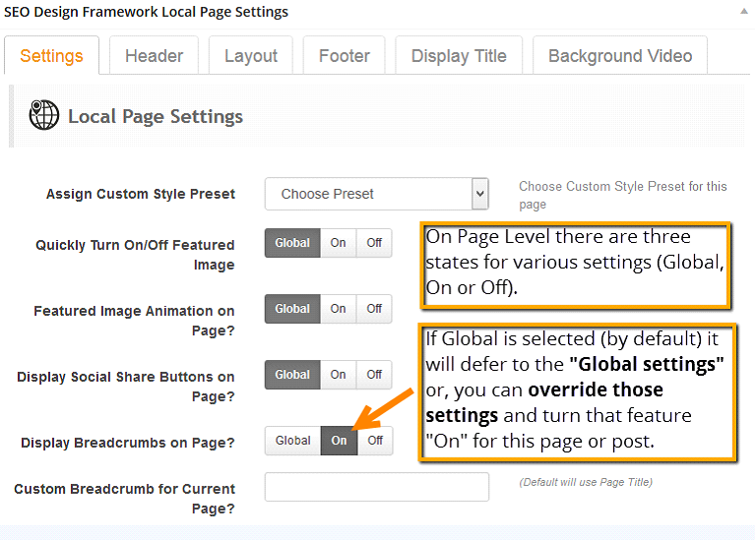Switch to the Settings tab

[x=51, y=55]
